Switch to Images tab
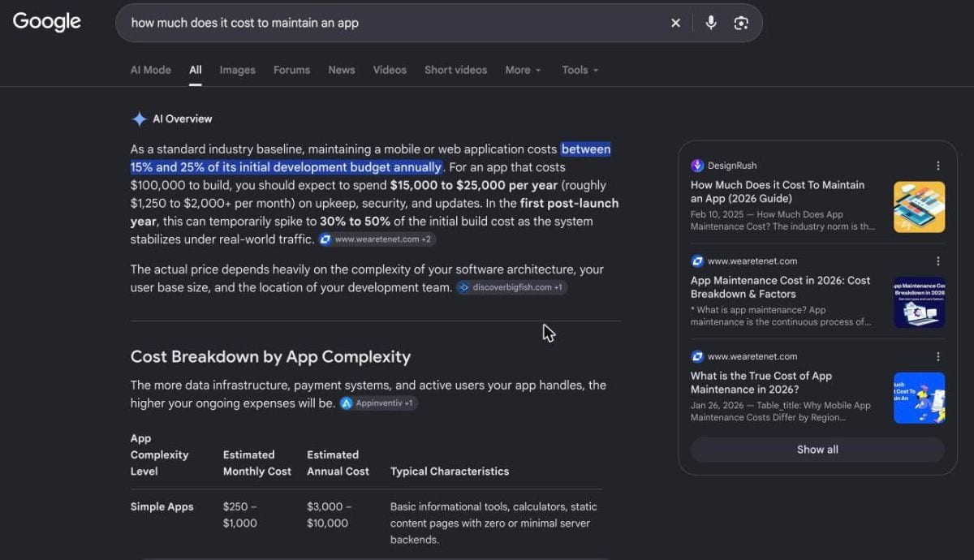 tap(237, 70)
